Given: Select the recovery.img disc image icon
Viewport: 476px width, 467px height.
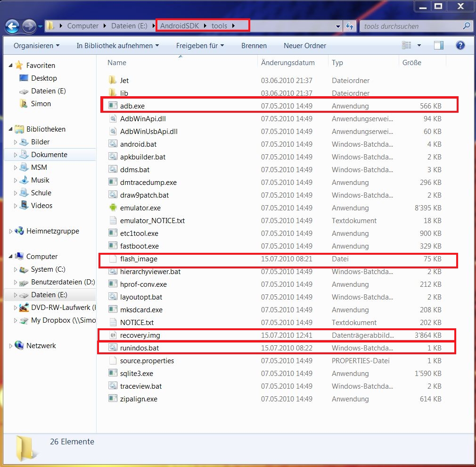Looking at the screenshot, I should pos(113,335).
